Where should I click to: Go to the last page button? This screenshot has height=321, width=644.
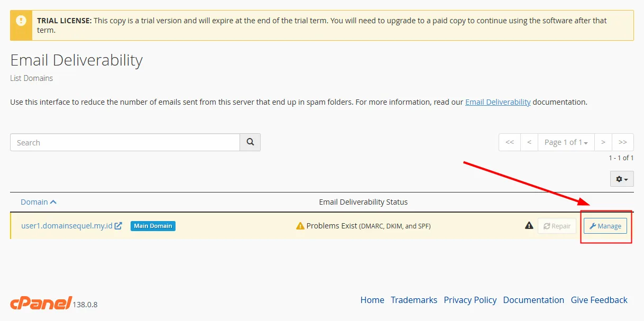point(623,142)
